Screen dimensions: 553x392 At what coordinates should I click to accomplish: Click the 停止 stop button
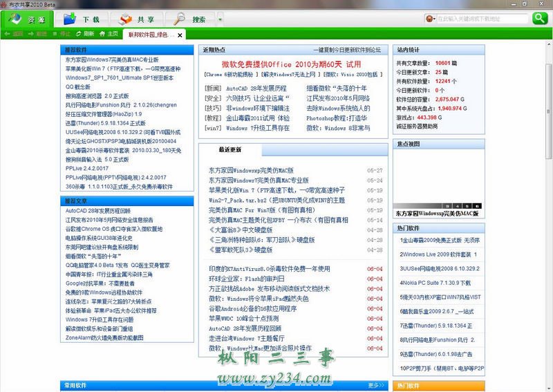coord(62,34)
